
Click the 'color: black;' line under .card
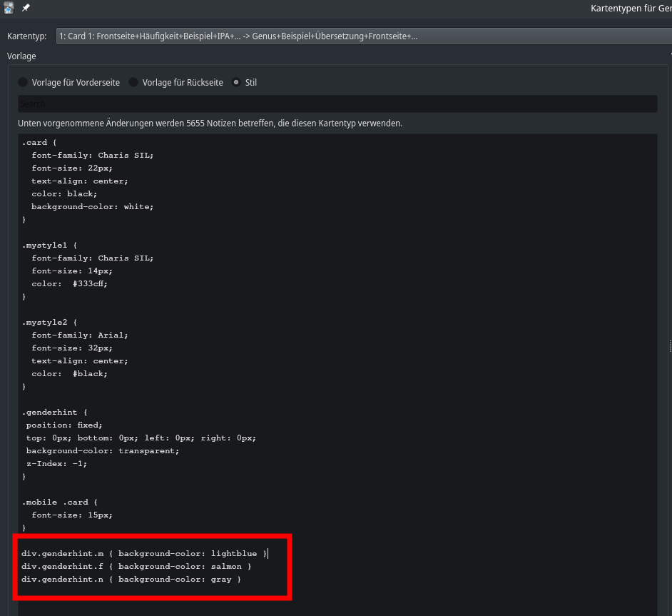click(x=64, y=193)
